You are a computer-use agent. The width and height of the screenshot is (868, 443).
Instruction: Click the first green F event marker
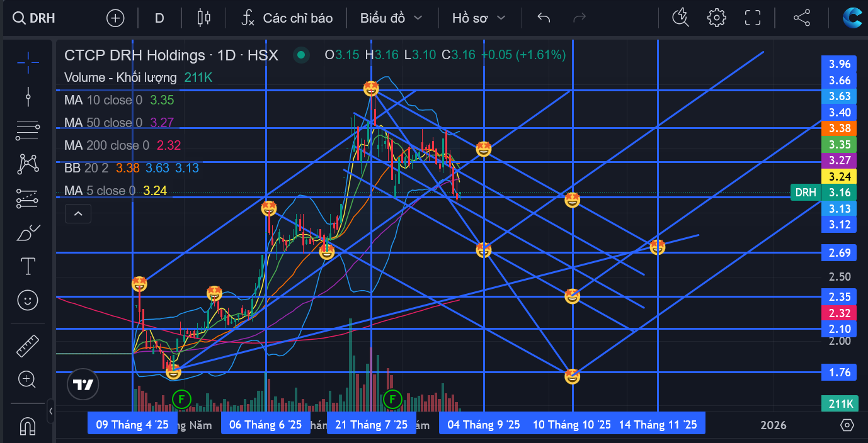tap(181, 398)
